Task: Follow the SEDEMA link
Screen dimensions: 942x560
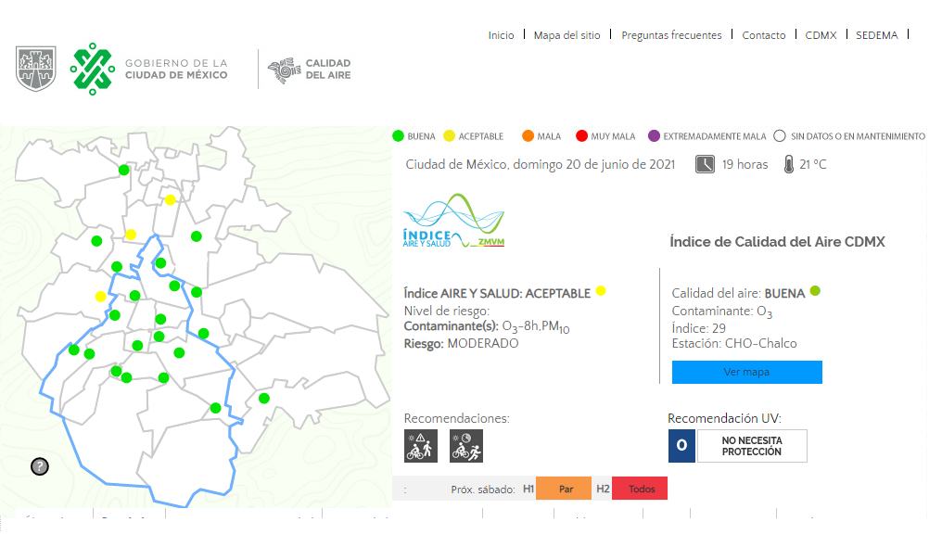Action: 876,35
